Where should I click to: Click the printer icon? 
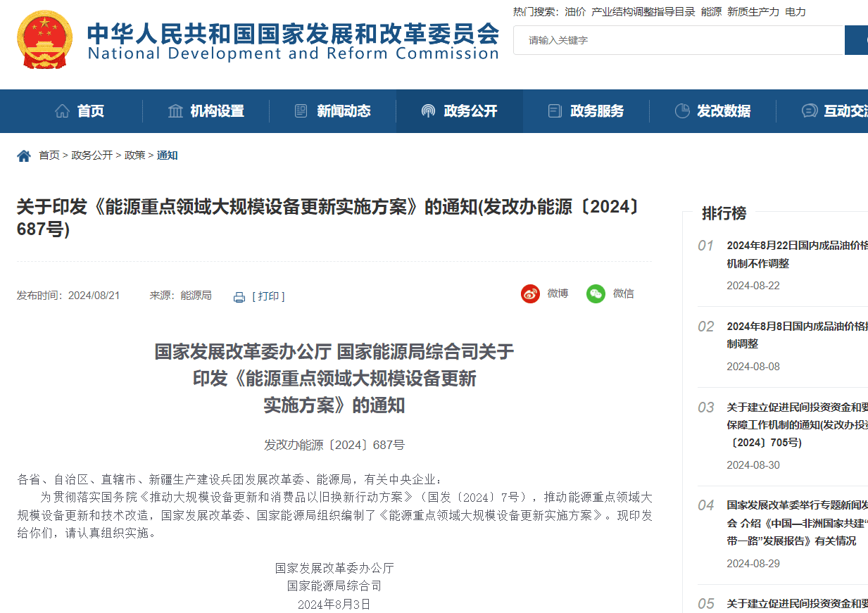click(x=239, y=297)
